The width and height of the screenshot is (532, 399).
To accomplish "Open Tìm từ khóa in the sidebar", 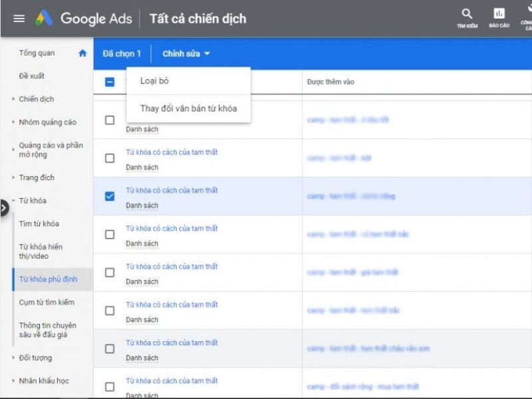I will click(39, 223).
